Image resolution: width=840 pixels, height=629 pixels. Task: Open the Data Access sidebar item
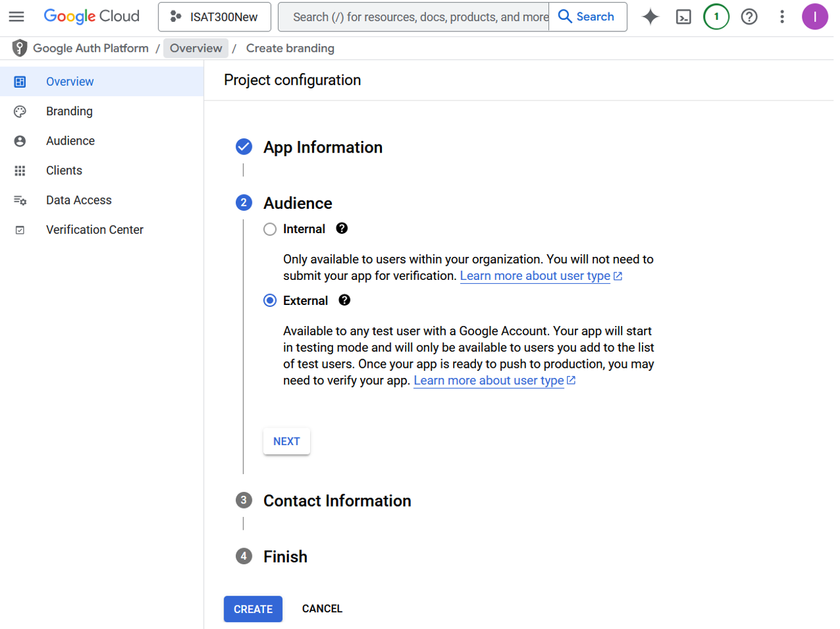[x=102, y=200]
